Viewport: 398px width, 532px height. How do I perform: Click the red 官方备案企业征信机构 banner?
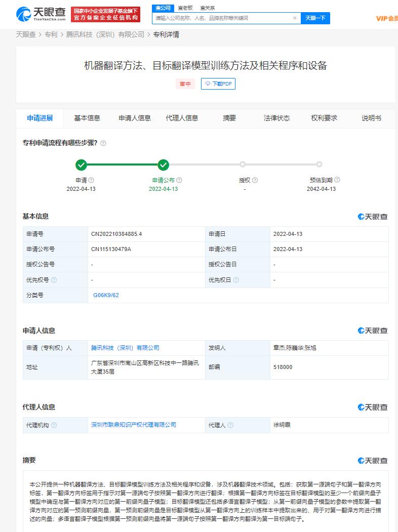pyautogui.click(x=105, y=14)
